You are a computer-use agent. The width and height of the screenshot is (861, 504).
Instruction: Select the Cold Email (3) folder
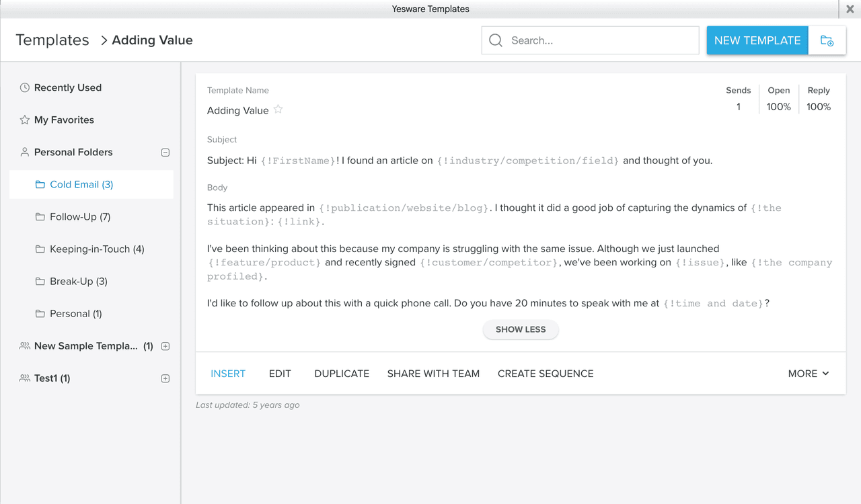[91, 184]
